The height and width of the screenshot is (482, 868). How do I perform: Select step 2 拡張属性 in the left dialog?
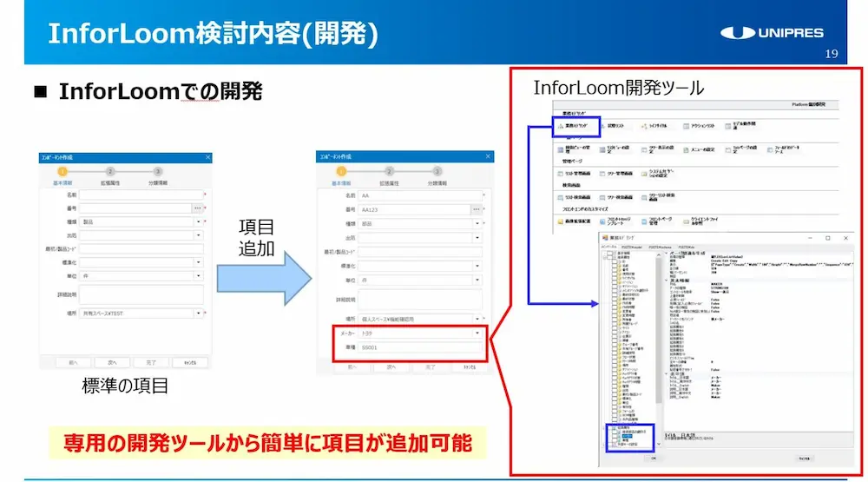(x=110, y=176)
